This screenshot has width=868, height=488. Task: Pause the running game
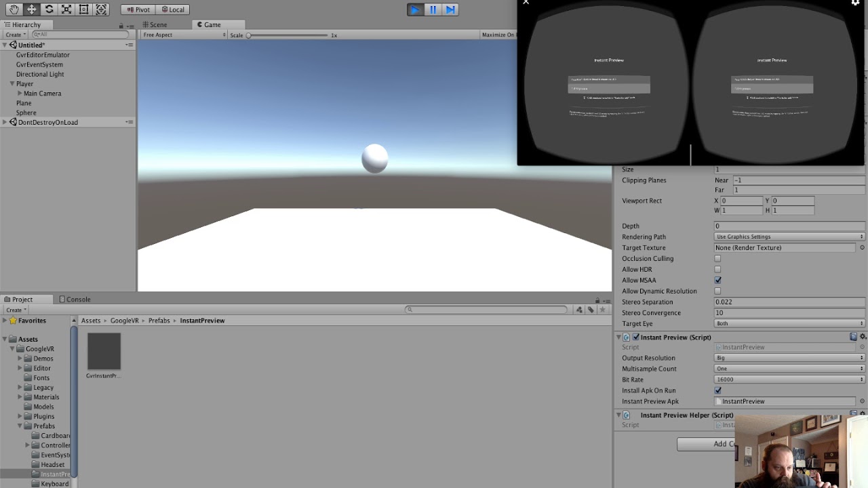[433, 9]
